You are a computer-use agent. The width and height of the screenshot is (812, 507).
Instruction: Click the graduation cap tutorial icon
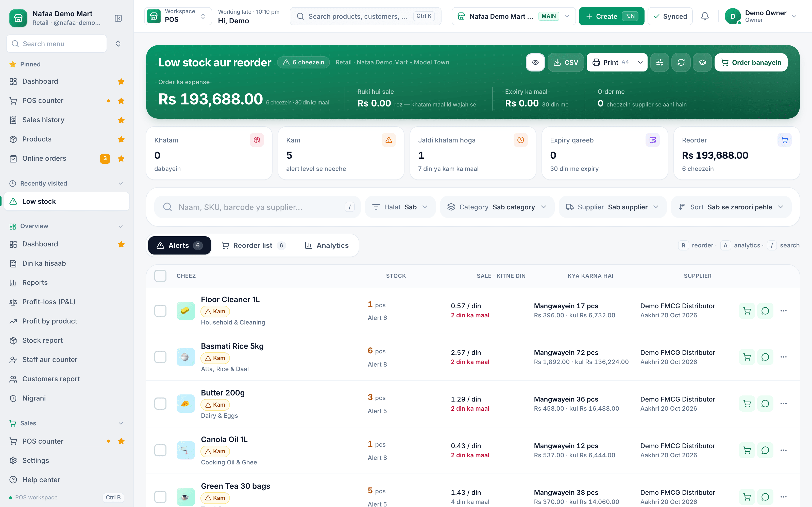(702, 62)
